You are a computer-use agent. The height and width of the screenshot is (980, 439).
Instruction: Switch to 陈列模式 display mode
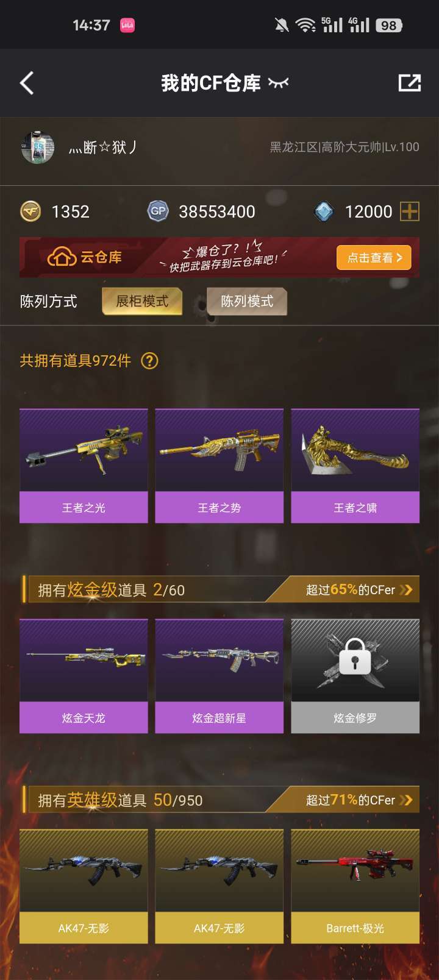point(247,301)
